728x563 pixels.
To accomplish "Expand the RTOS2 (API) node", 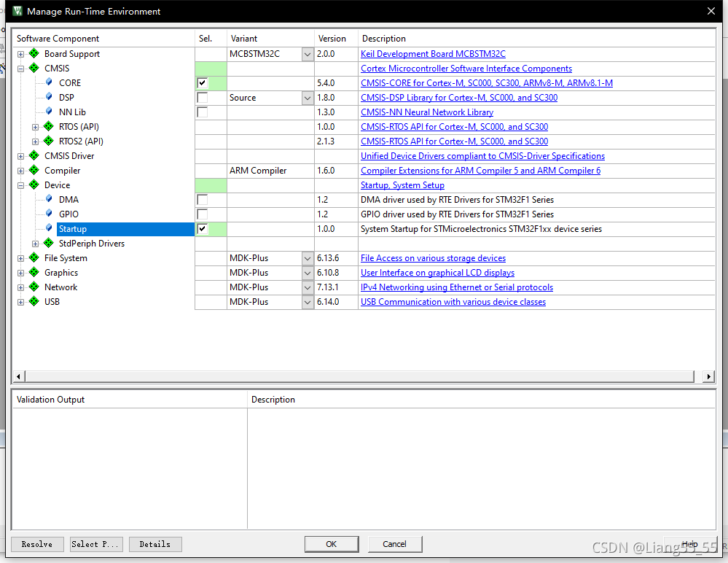I will point(35,141).
